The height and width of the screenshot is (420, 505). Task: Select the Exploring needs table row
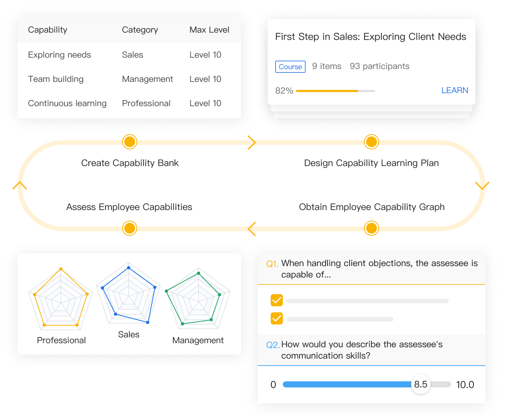point(129,55)
